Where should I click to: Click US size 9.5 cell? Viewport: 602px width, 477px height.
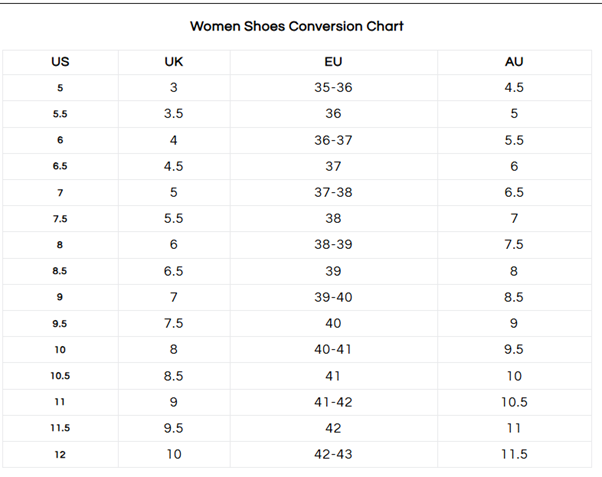[x=60, y=323]
